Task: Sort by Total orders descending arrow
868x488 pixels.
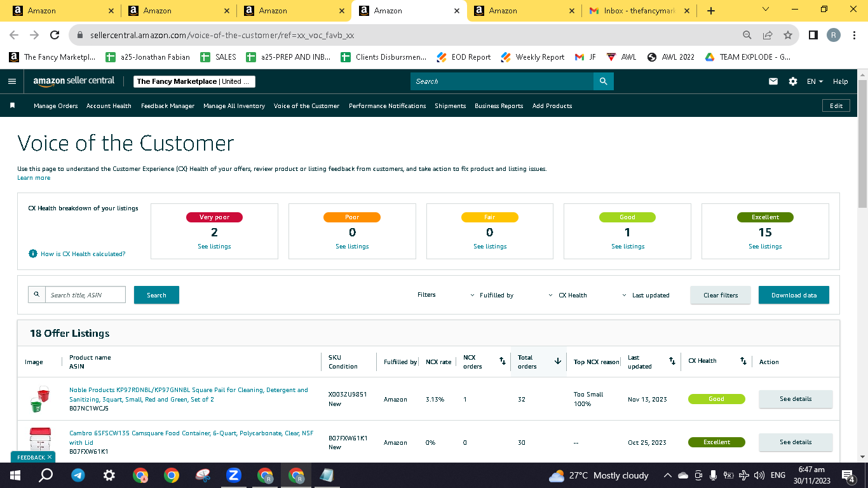Action: 558,361
